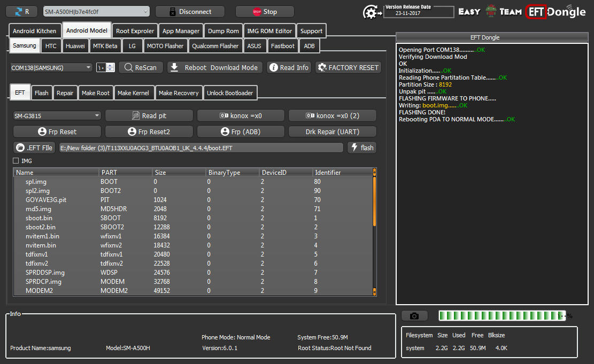
Task: Select the sboot.bin row
Action: pos(193,218)
